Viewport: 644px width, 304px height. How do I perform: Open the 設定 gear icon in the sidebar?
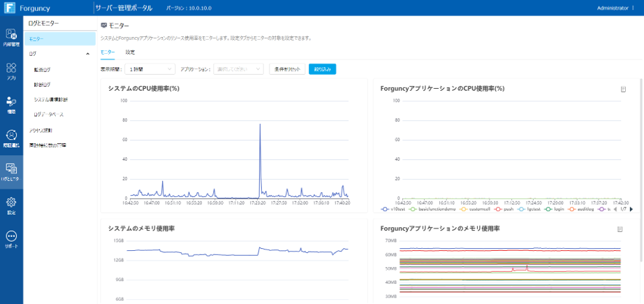coord(11,205)
